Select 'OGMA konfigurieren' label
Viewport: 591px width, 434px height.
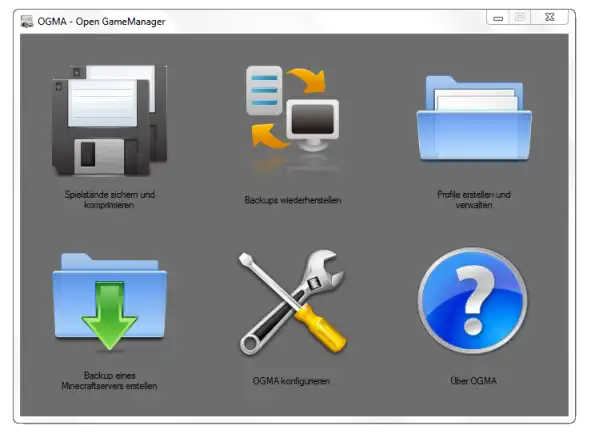(x=291, y=381)
